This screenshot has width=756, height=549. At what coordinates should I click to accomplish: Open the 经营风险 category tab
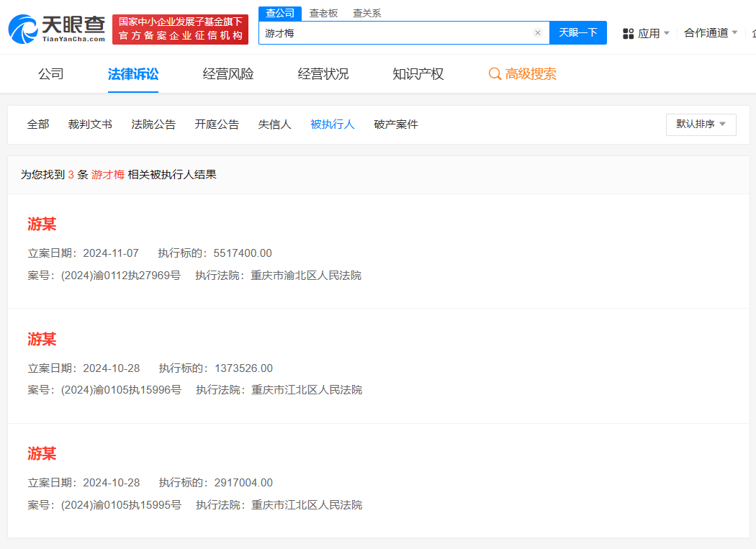point(228,74)
